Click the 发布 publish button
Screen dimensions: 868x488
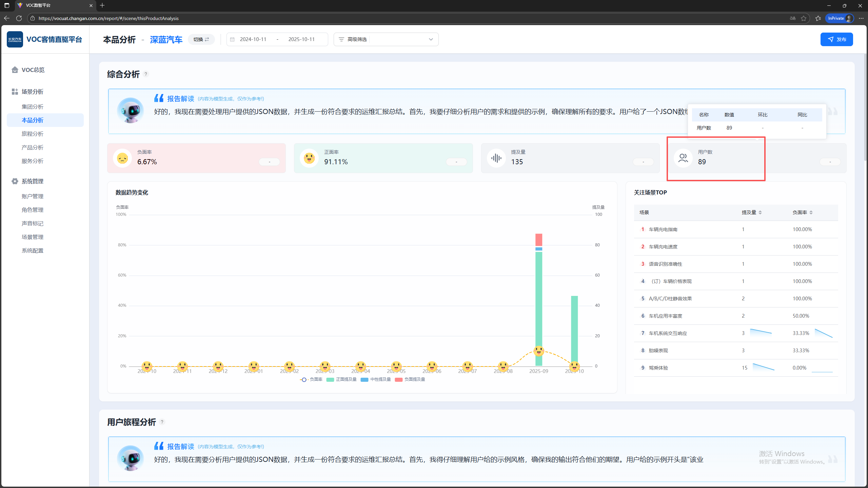[836, 39]
